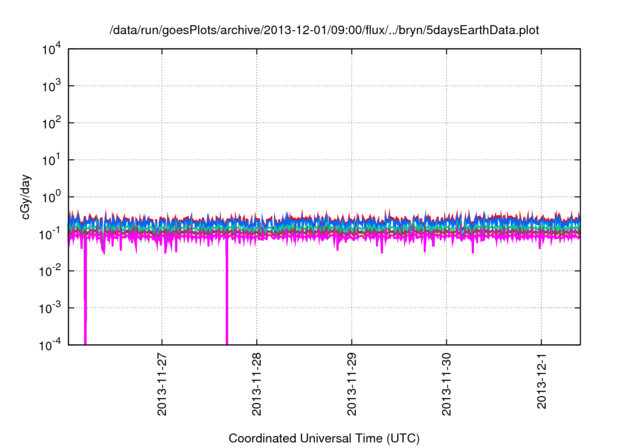Click the 10^-4 y-axis tick label
Screen dimensions: 640x448
point(51,346)
